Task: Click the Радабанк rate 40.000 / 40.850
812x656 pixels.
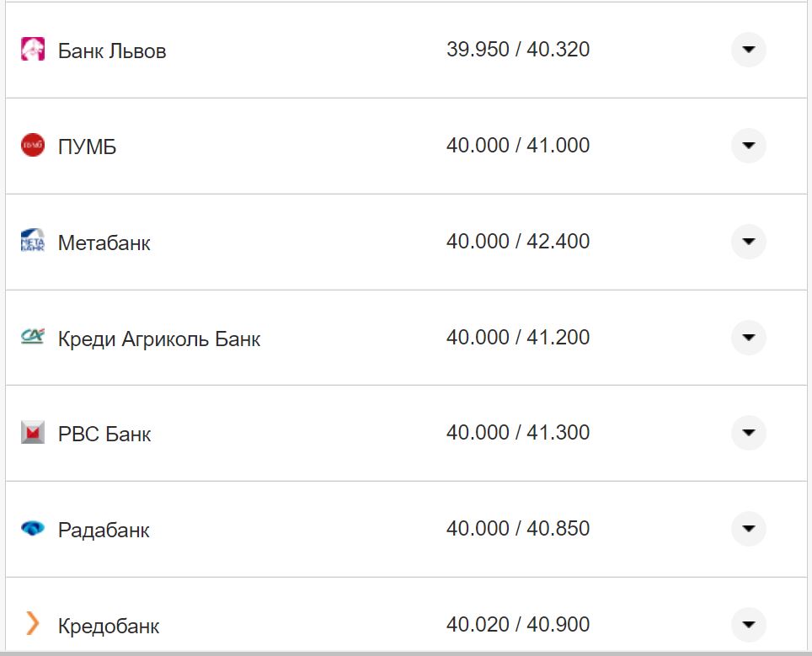Action: click(518, 529)
